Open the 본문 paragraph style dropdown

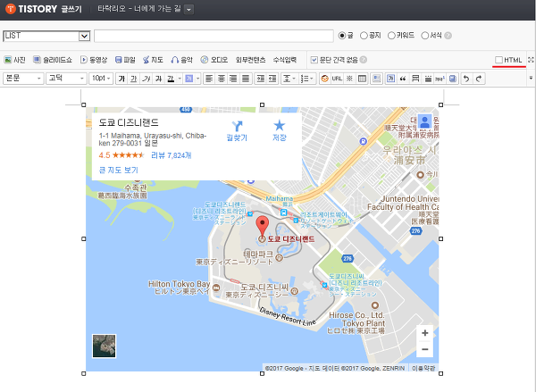[x=23, y=79]
